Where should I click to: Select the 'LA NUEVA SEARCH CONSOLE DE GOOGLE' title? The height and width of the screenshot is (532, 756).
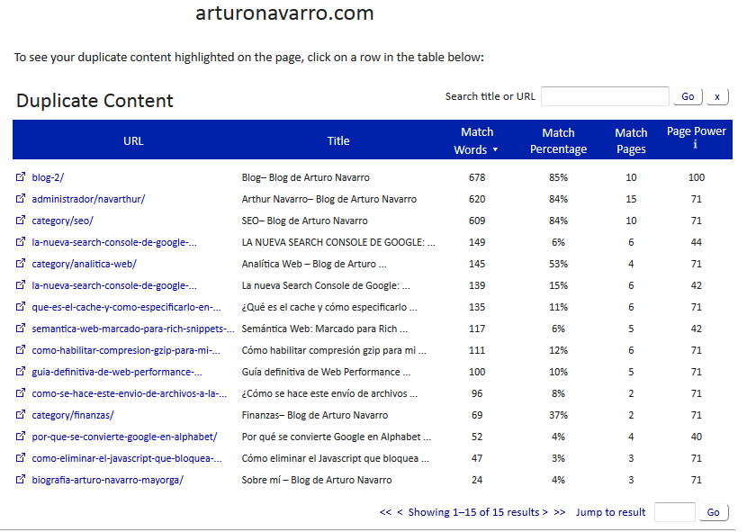click(x=338, y=243)
